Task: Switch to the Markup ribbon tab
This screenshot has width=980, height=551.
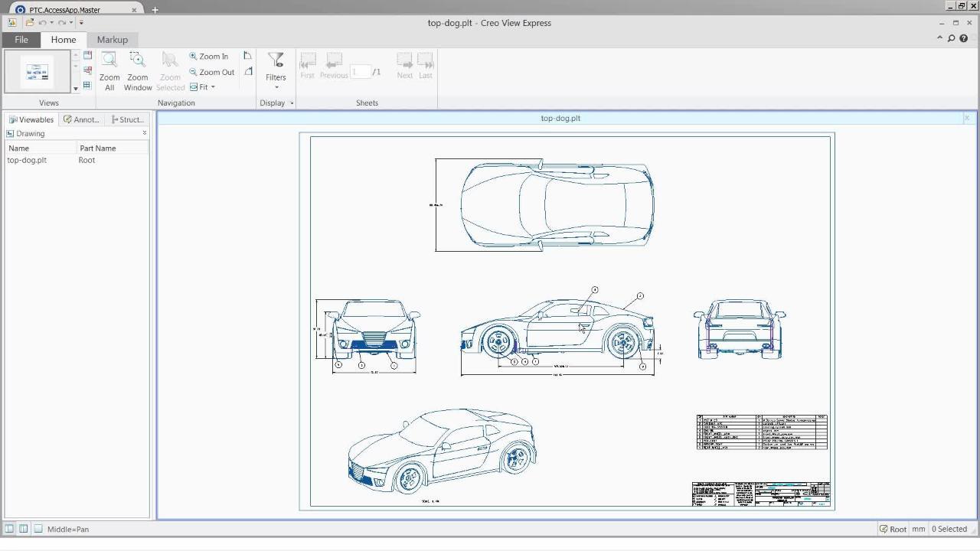Action: coord(112,40)
